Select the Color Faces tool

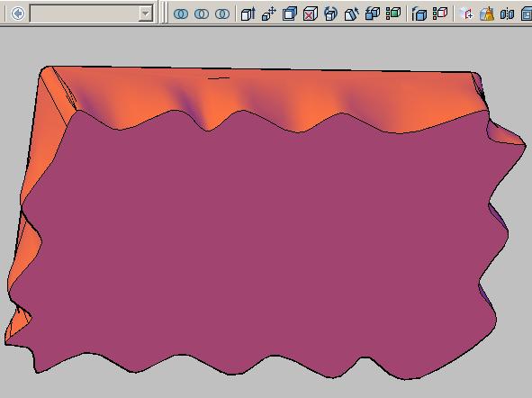pos(392,14)
